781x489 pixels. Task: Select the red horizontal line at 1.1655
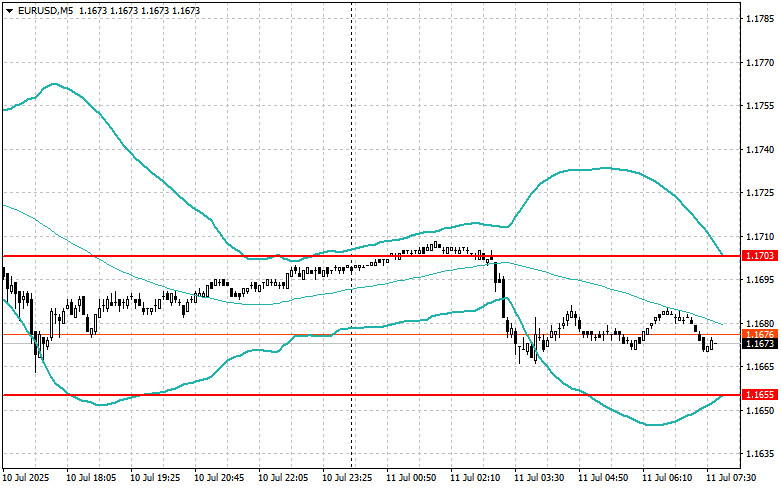point(372,395)
